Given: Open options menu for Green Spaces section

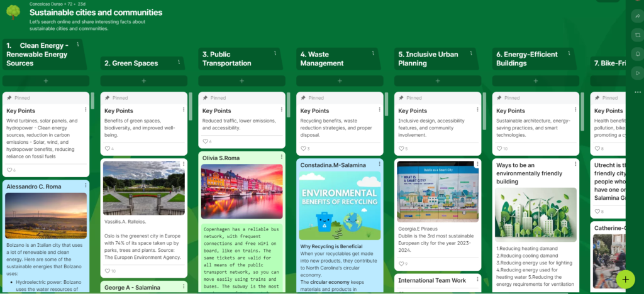Looking at the screenshot, I should [179, 62].
